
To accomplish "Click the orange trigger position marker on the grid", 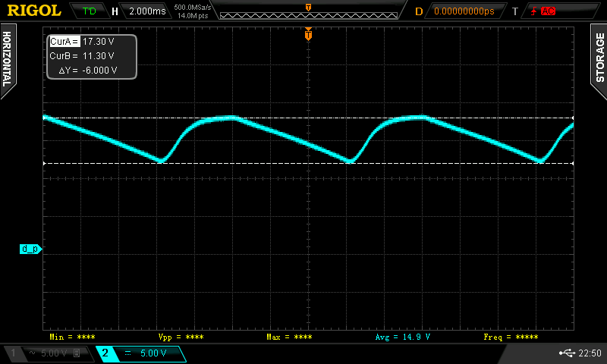I will 309,34.
